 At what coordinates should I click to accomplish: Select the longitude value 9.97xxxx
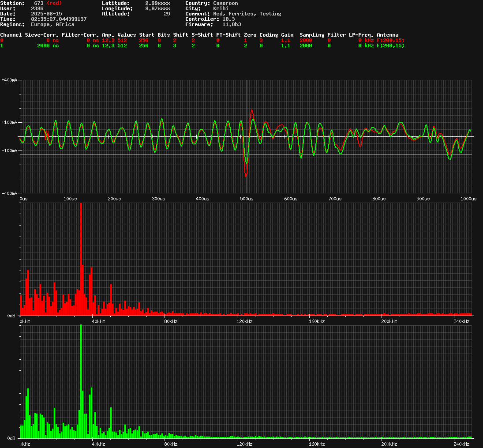pos(157,8)
